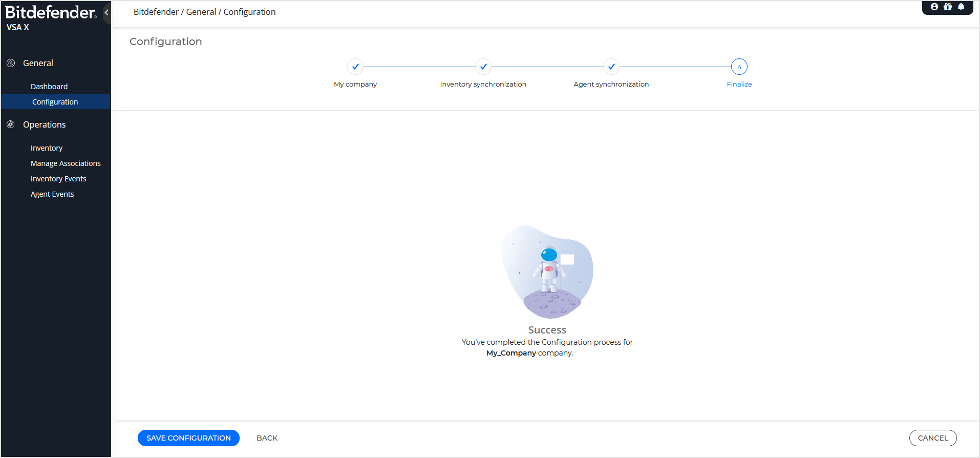Click the Operations section icon
Viewport: 980px width, 458px height.
11,124
